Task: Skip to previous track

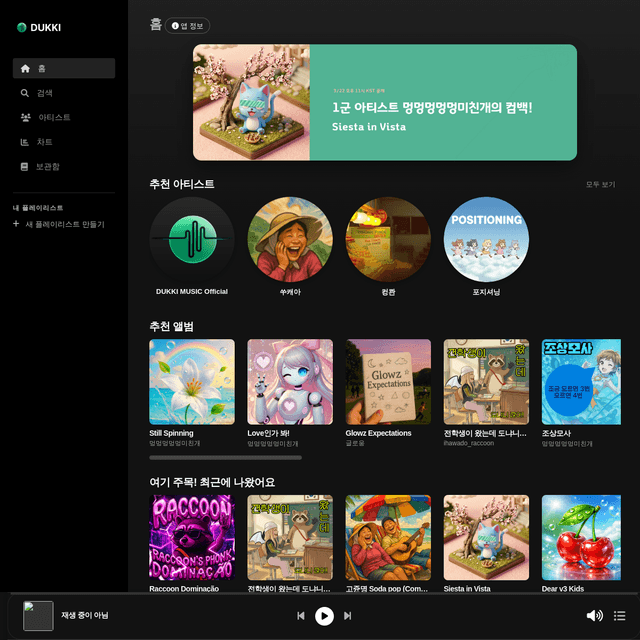Action: [x=300, y=616]
